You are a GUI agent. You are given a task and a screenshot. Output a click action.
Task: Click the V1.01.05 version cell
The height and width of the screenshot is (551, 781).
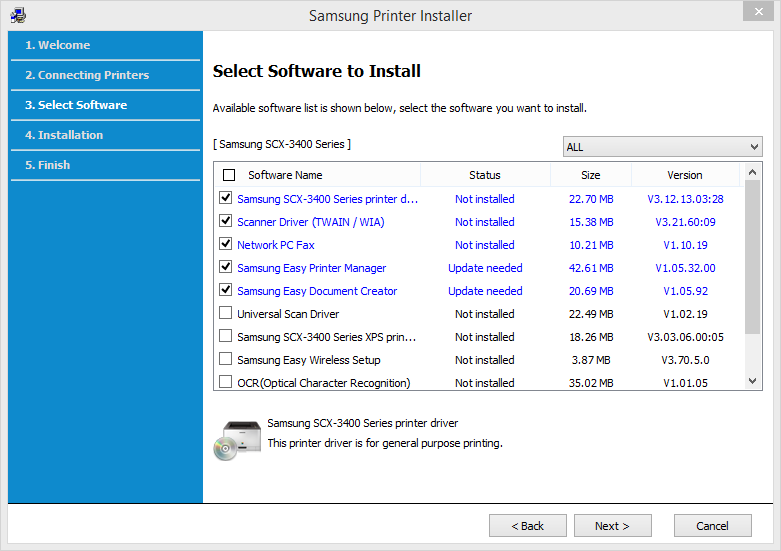click(x=685, y=383)
